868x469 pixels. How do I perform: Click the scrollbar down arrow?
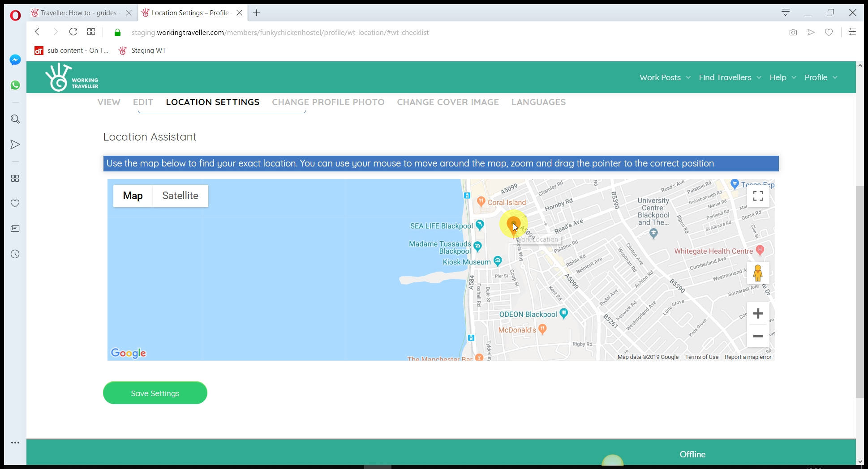pyautogui.click(x=859, y=461)
